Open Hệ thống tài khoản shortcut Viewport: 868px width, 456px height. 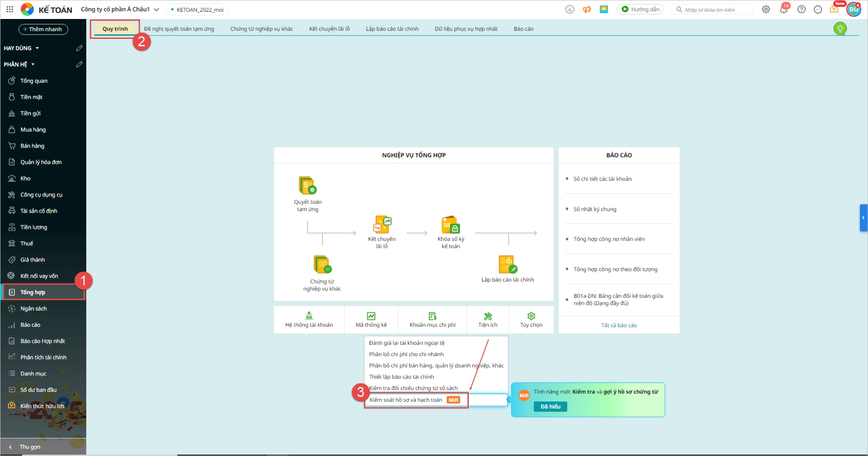click(x=309, y=320)
